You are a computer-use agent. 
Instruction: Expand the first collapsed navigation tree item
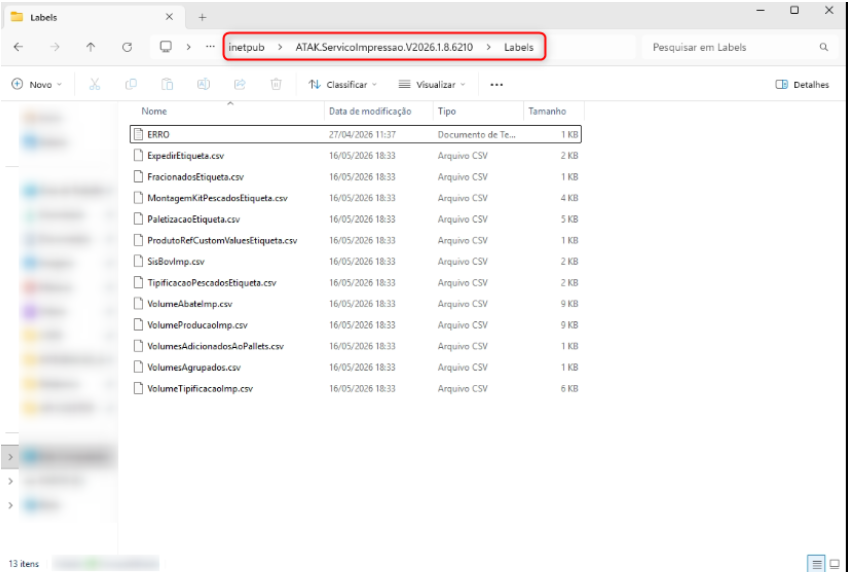click(10, 457)
